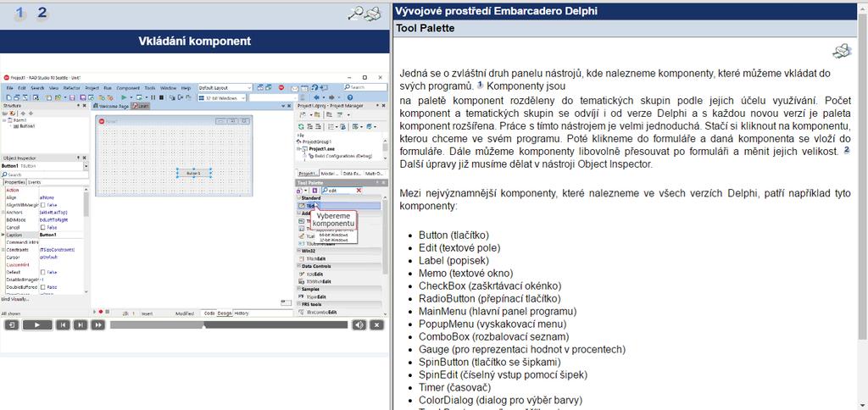The image size is (868, 410).
Task: Click the blue help question mark icon
Action: click(x=351, y=97)
